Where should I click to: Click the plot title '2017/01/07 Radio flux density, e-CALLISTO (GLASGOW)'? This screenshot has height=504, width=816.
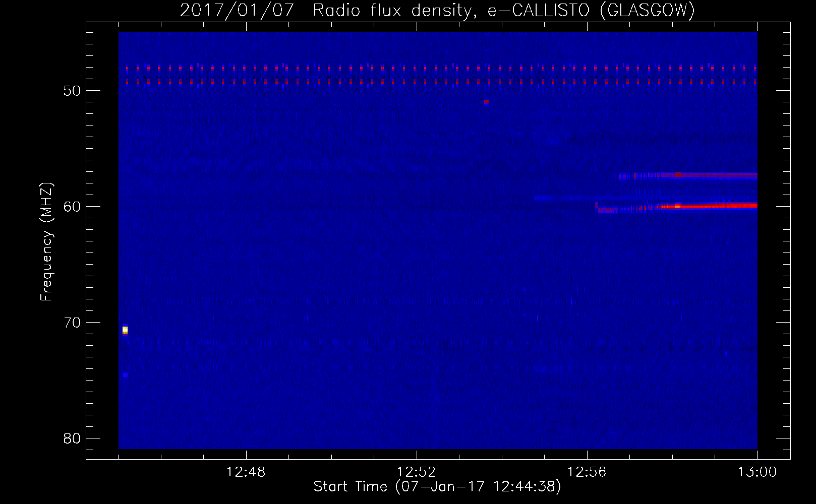pos(437,10)
